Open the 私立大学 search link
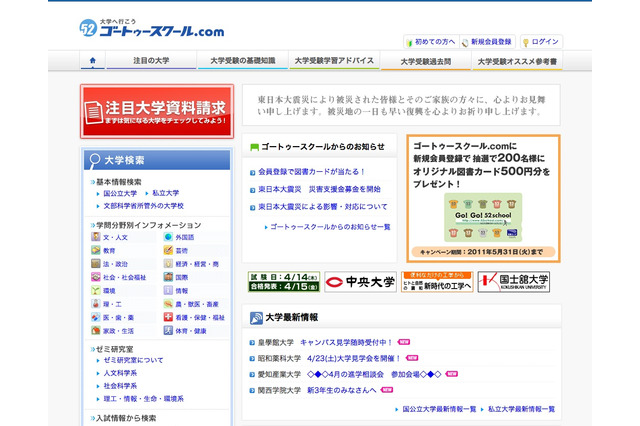 point(166,193)
